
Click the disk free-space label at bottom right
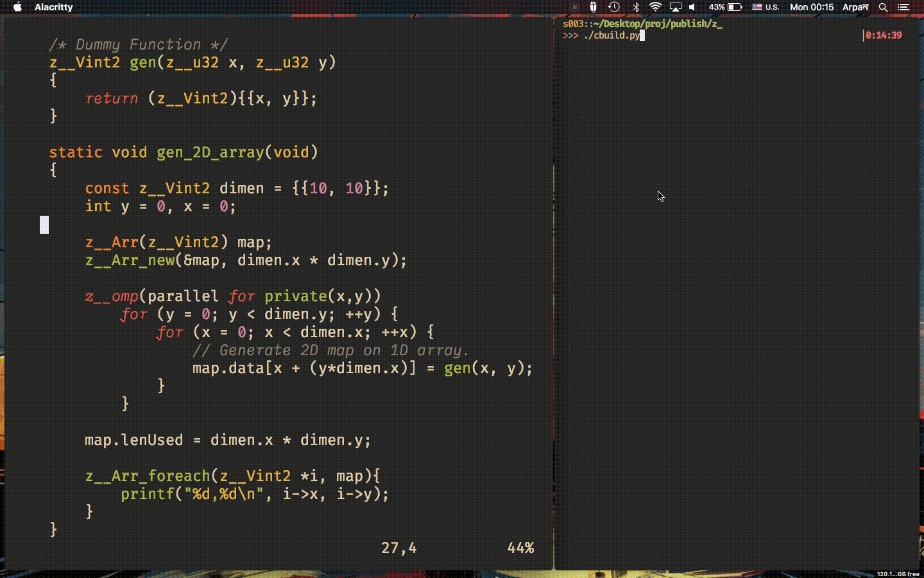point(898,574)
